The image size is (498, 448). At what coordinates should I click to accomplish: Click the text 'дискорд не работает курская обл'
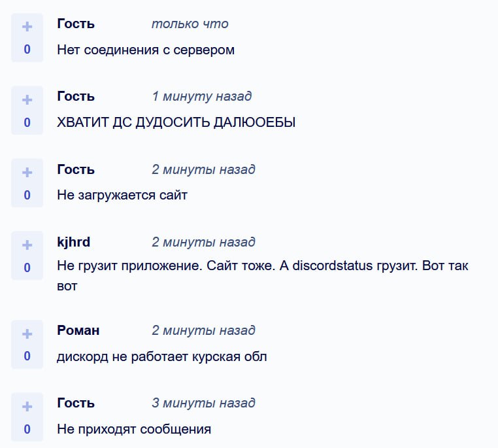pos(162,356)
